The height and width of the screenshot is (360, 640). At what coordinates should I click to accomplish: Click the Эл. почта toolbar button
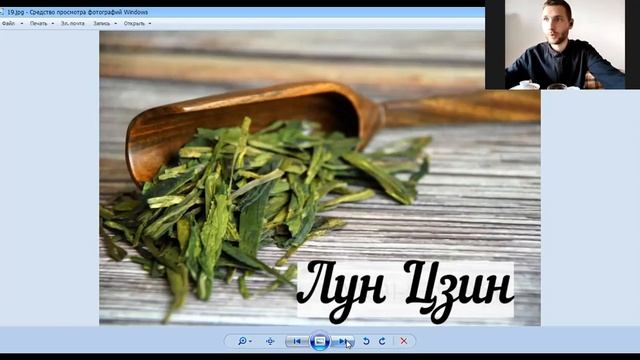click(x=73, y=24)
